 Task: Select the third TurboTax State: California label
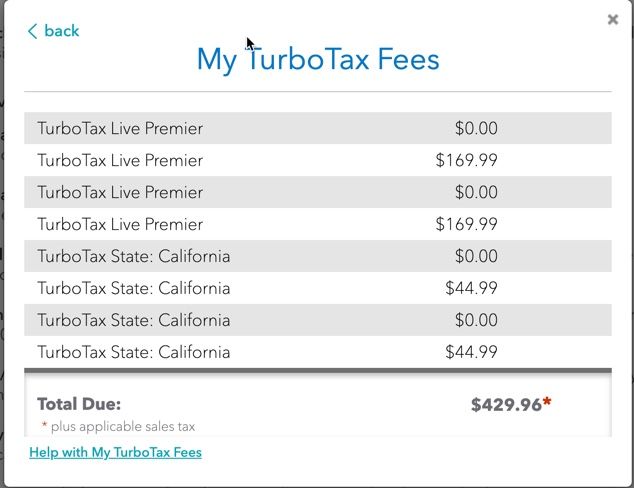point(133,320)
